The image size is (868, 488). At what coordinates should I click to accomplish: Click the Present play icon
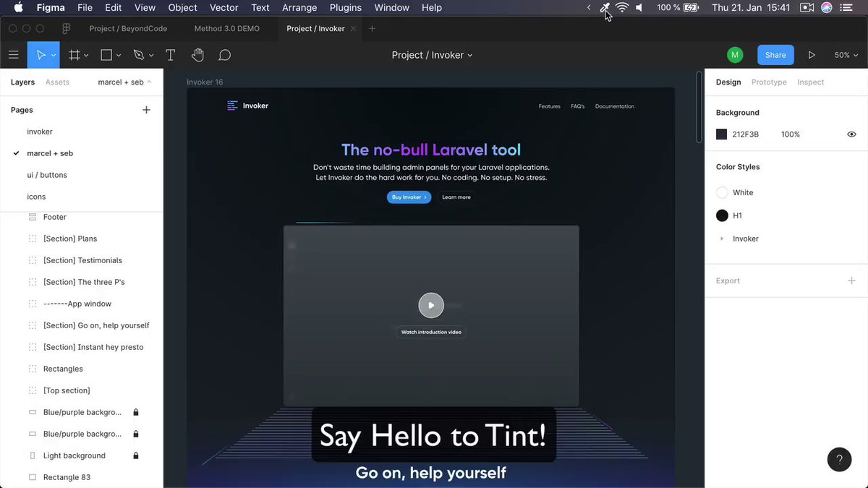[812, 55]
